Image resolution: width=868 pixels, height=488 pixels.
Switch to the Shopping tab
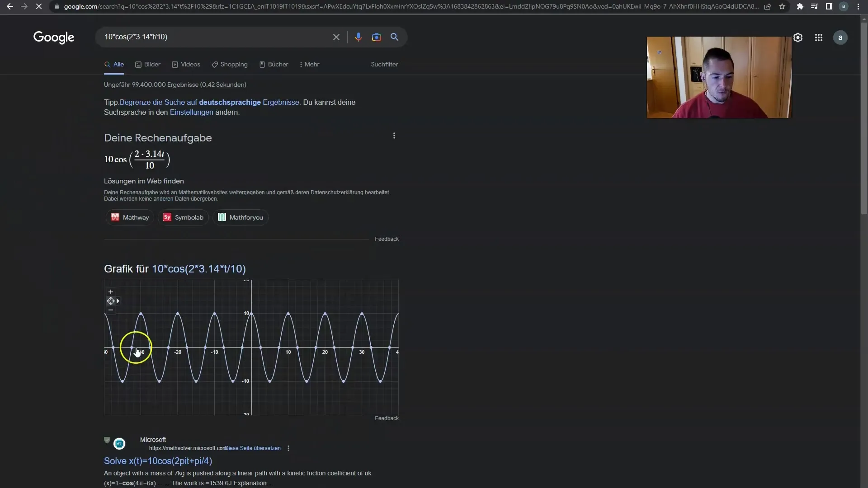point(230,65)
